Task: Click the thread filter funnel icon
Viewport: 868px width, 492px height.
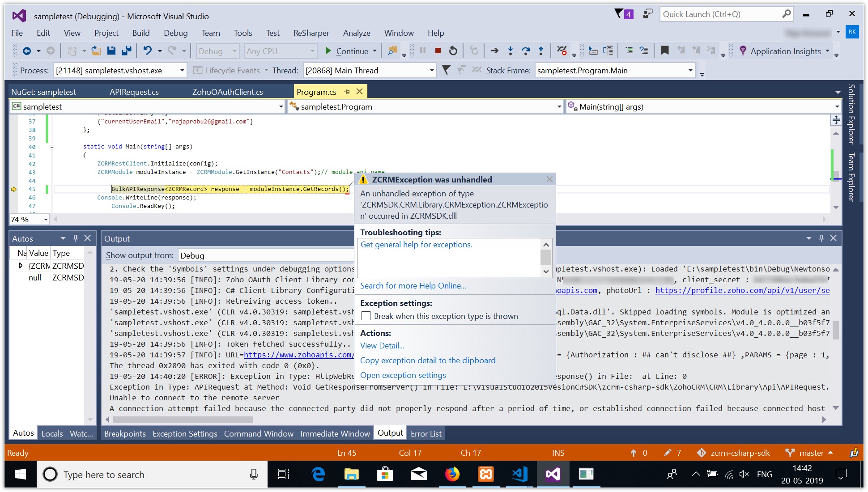Action: pyautogui.click(x=446, y=70)
